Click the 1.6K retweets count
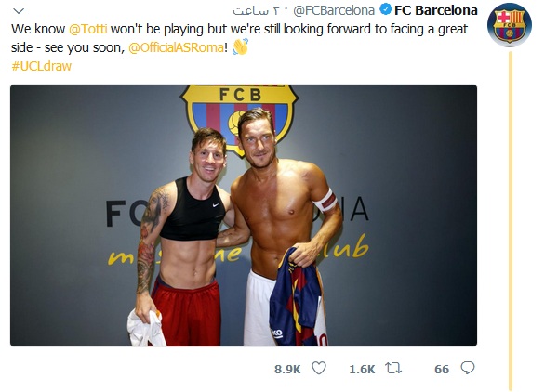Viewport: 558px width, 392px height. pyautogui.click(x=362, y=370)
